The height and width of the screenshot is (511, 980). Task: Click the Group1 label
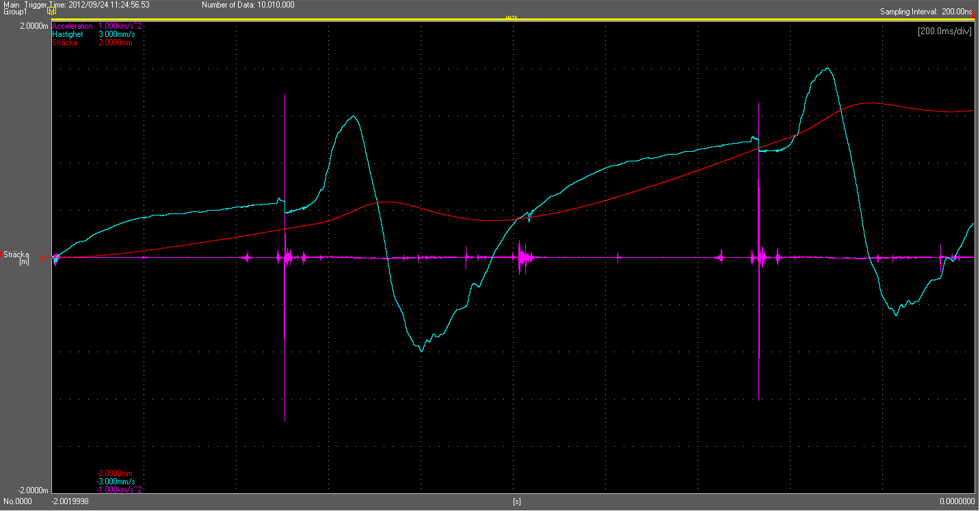pos(14,12)
